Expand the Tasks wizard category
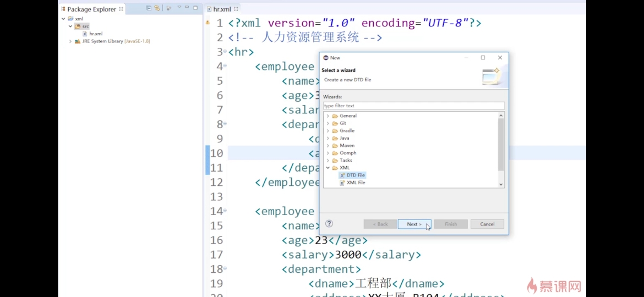 tap(328, 161)
